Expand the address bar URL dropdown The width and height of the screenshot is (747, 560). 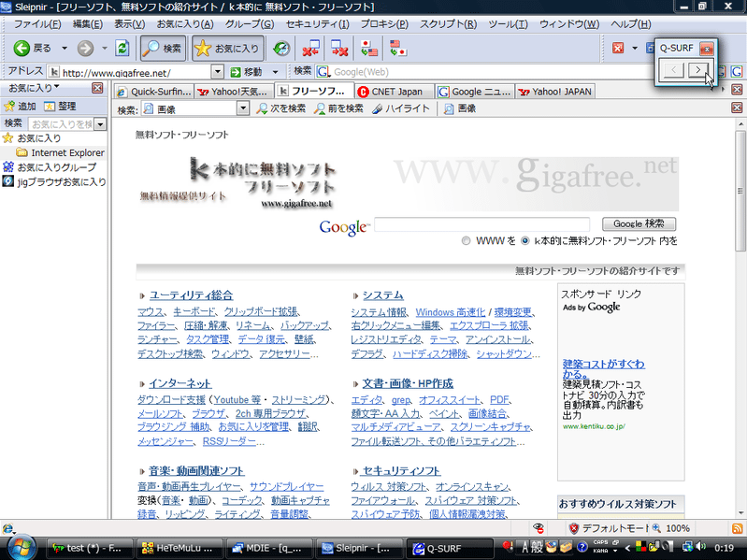point(217,72)
